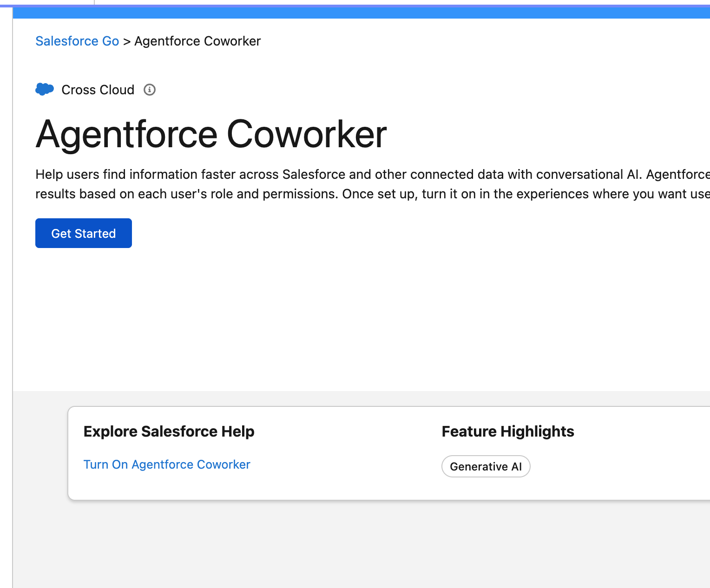Image resolution: width=710 pixels, height=588 pixels.
Task: Click the Salesforce cloud logo icon
Action: [x=45, y=89]
